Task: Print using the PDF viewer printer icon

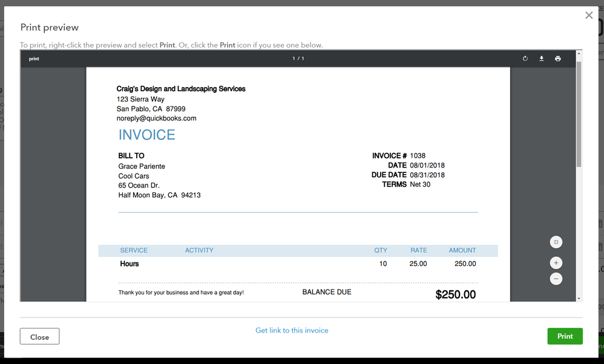Action: pyautogui.click(x=558, y=59)
